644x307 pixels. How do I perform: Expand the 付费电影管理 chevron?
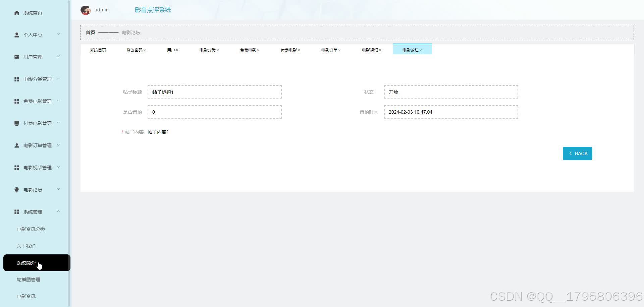[x=58, y=123]
